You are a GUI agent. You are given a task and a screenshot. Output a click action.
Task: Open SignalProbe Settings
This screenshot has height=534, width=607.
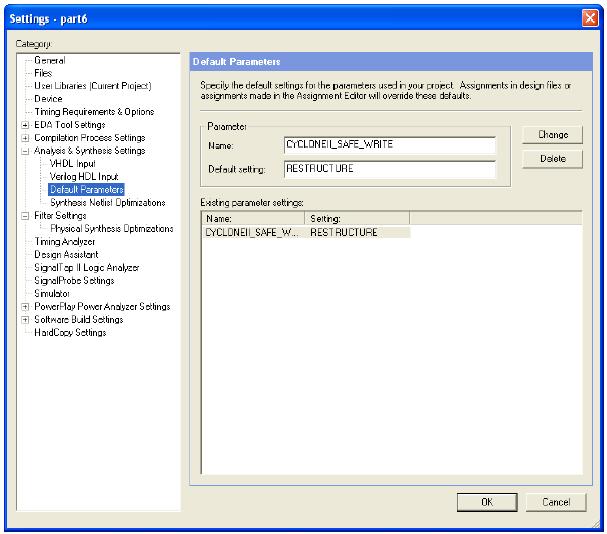pyautogui.click(x=74, y=280)
